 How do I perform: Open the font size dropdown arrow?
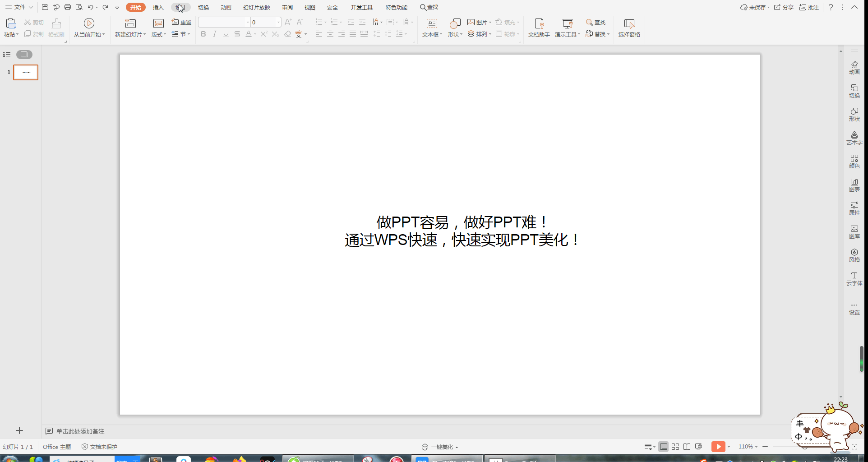[x=278, y=22]
